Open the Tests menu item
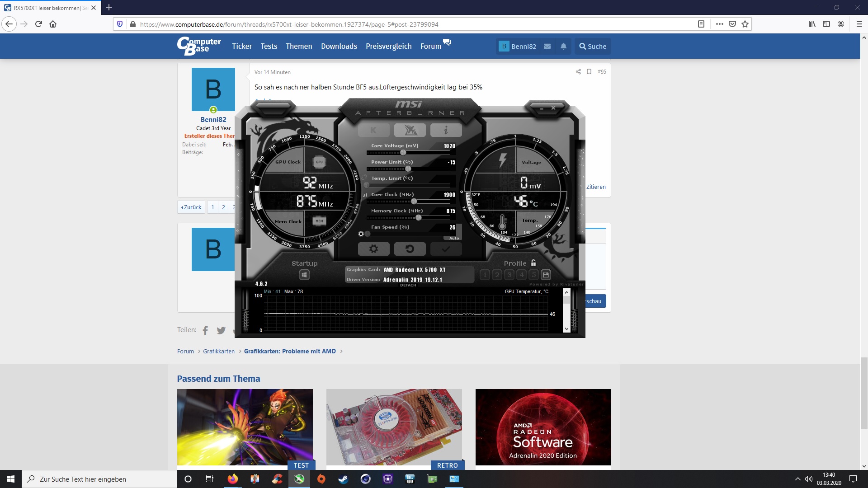The width and height of the screenshot is (868, 488). pos(269,46)
